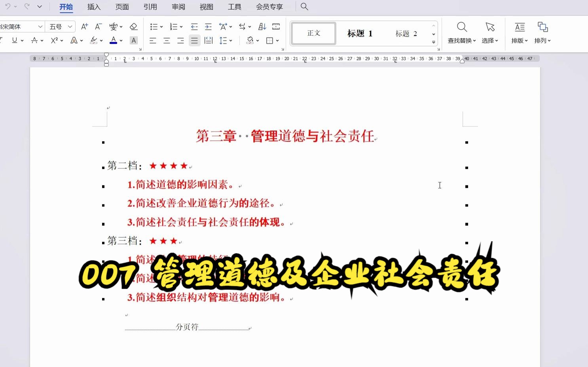Apply superscript formatting
The height and width of the screenshot is (367, 588).
click(54, 40)
